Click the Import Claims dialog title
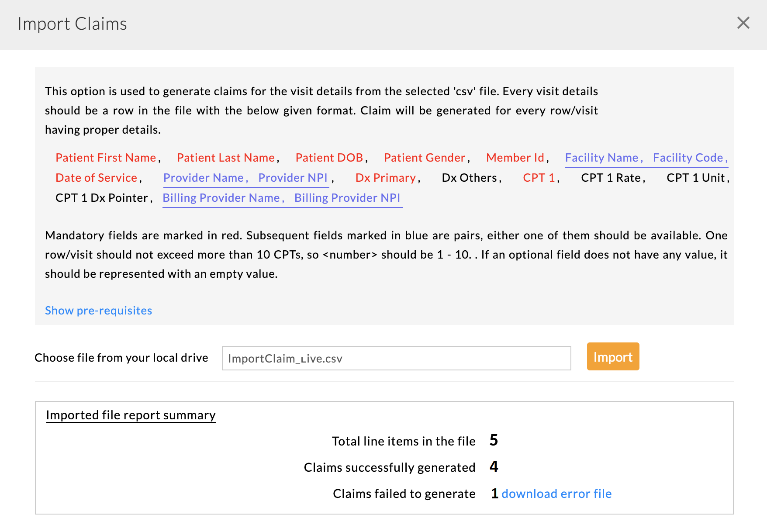Image resolution: width=767 pixels, height=532 pixels. click(73, 24)
